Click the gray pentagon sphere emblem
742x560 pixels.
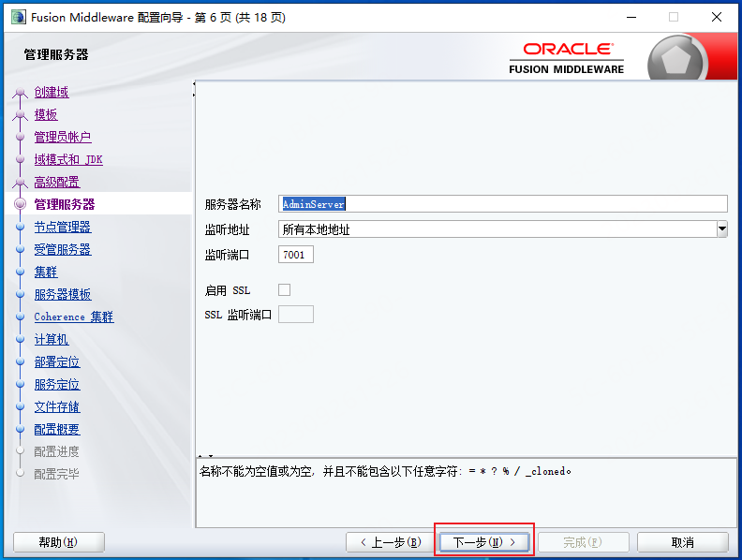click(676, 59)
